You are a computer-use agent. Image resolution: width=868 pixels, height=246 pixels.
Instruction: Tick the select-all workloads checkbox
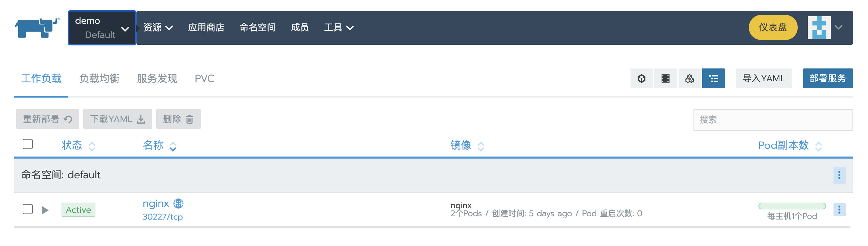pos(28,144)
